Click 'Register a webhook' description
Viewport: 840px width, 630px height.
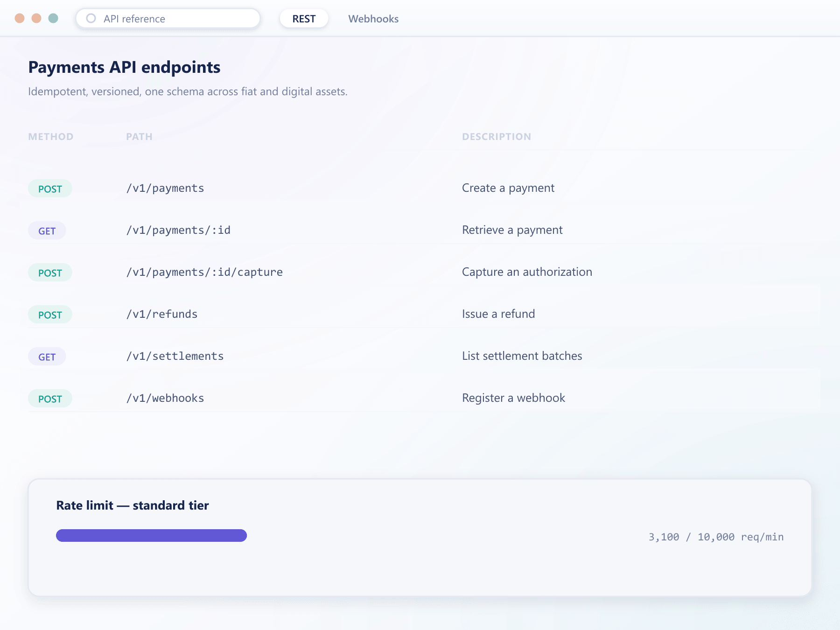pyautogui.click(x=513, y=398)
